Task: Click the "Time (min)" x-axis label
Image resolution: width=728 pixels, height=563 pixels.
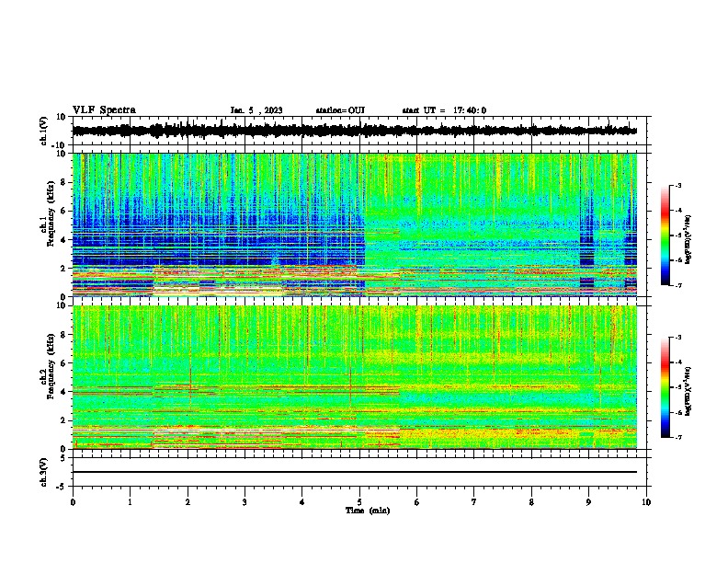Action: pos(368,511)
